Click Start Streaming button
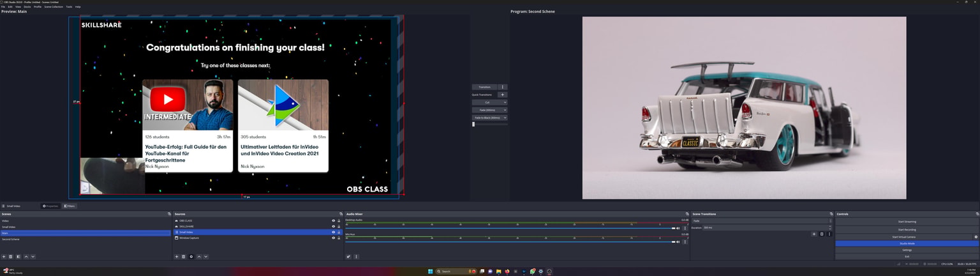The height and width of the screenshot is (276, 980). coord(907,222)
